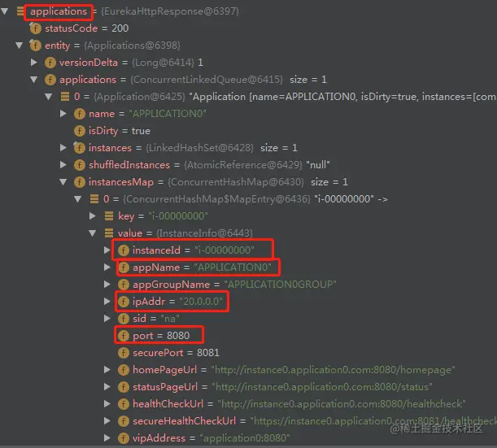The image size is (497, 448).
Task: Collapse the ConcurrentHashMap$MapEntry@6436 node
Action: pos(78,199)
